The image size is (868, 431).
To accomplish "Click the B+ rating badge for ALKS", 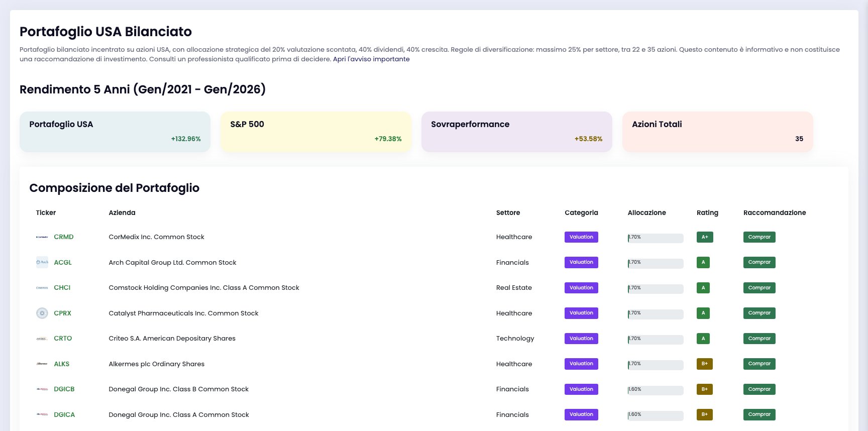I will (x=705, y=364).
